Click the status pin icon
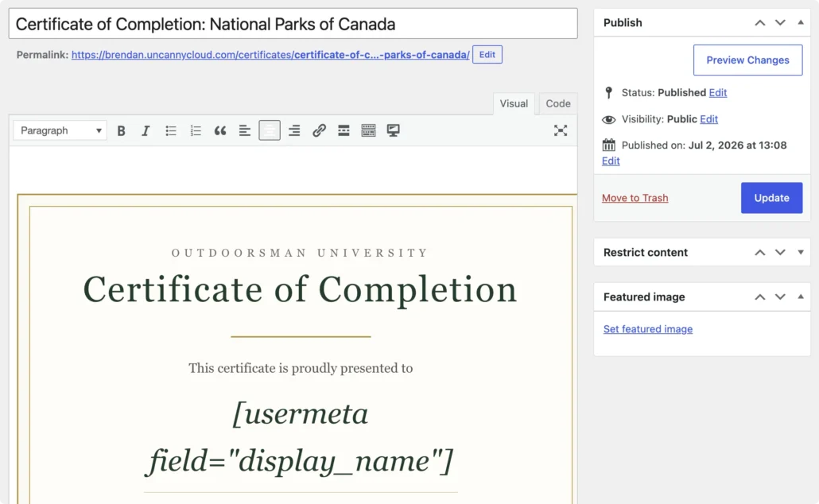The image size is (819, 504). pyautogui.click(x=608, y=92)
